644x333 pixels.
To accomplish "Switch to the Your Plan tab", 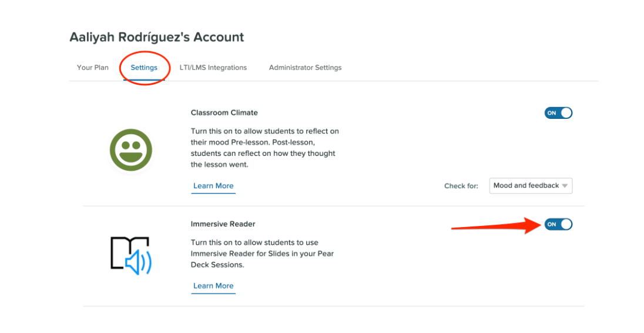I will [93, 68].
